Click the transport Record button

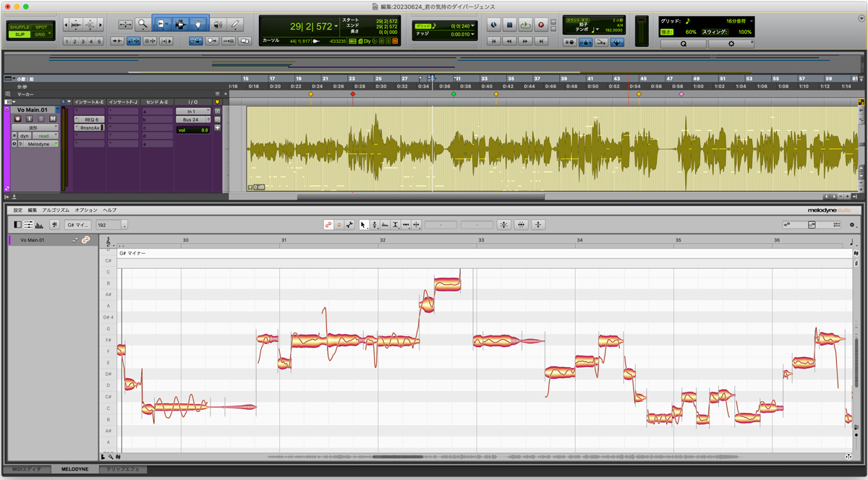pyautogui.click(x=541, y=25)
